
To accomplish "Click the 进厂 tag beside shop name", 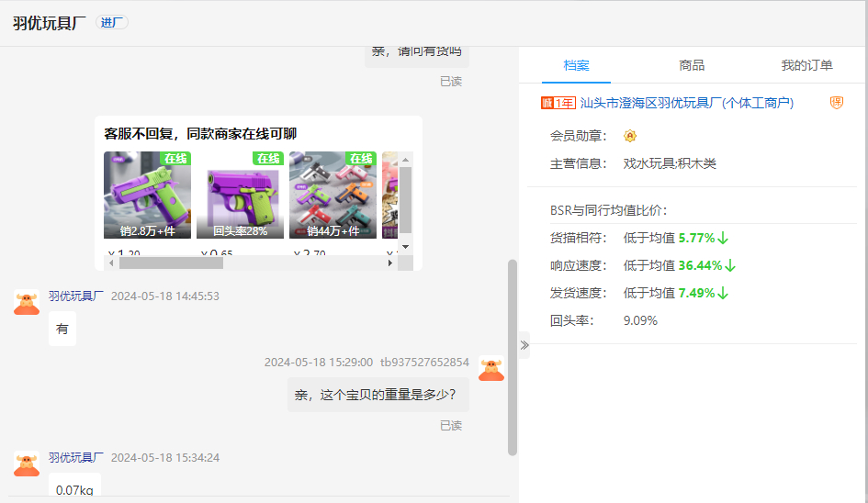I will click(113, 23).
